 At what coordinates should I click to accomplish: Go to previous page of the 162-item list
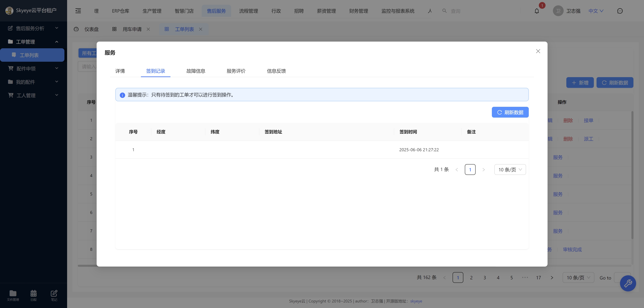click(x=444, y=277)
